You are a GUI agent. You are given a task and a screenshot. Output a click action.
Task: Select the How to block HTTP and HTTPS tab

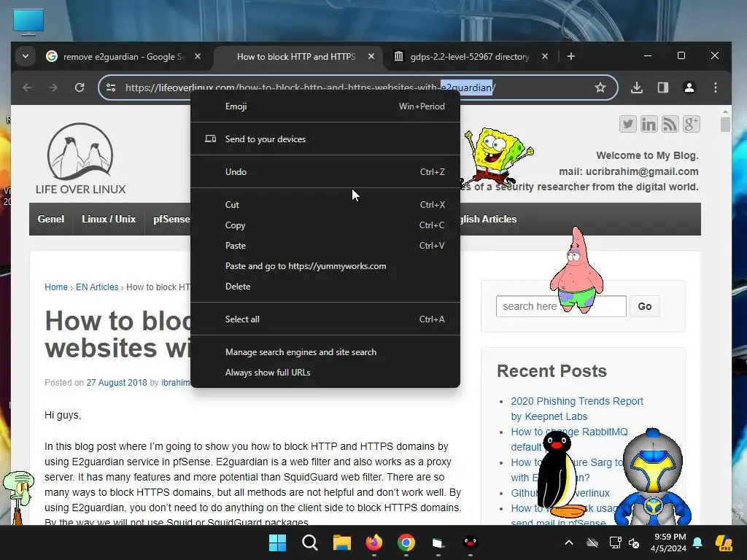[296, 57]
